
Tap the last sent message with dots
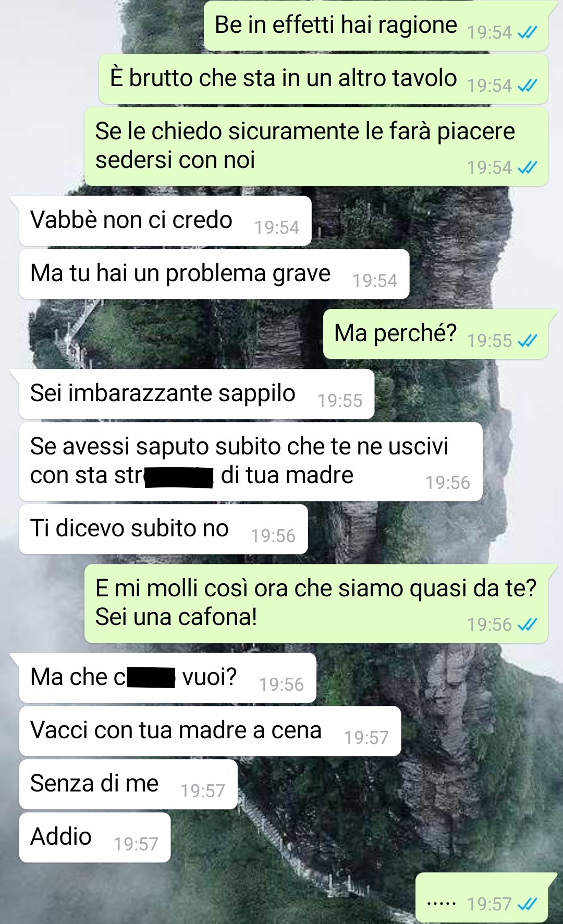point(482,897)
